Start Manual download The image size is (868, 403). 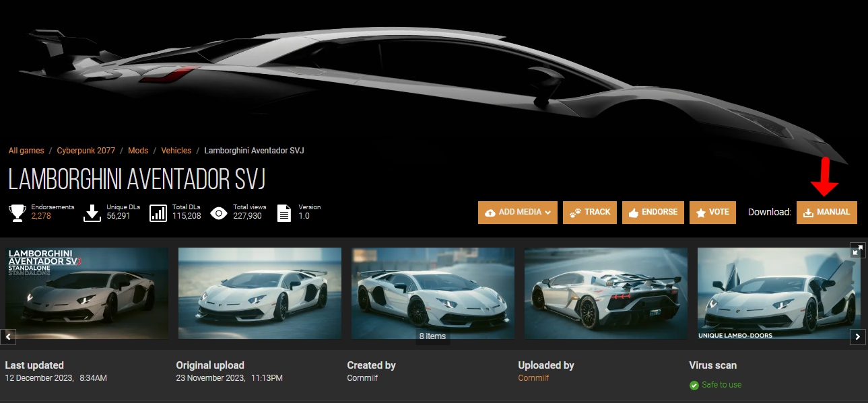pyautogui.click(x=826, y=213)
